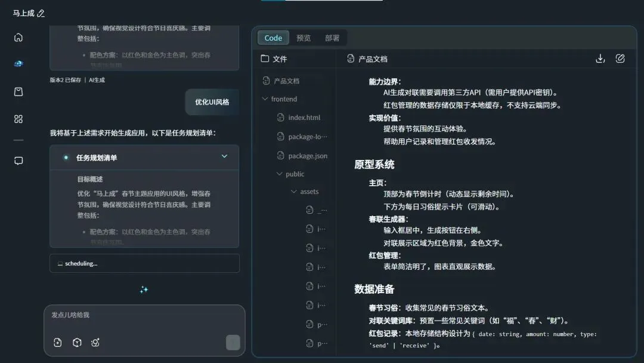Collapse the frontend folder
Screen dimensions: 644x363
(265, 99)
